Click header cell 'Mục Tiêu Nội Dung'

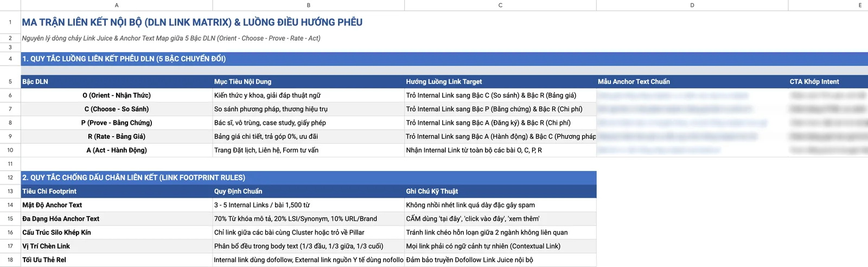309,82
